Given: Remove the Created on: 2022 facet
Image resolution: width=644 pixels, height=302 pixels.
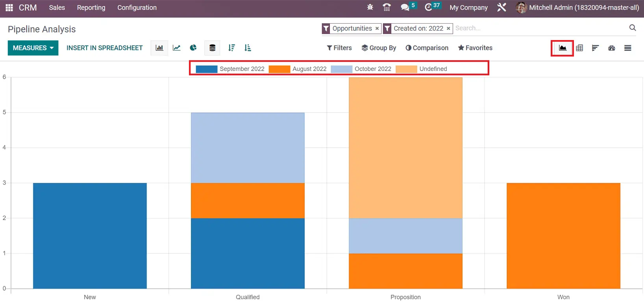Looking at the screenshot, I should [x=448, y=28].
